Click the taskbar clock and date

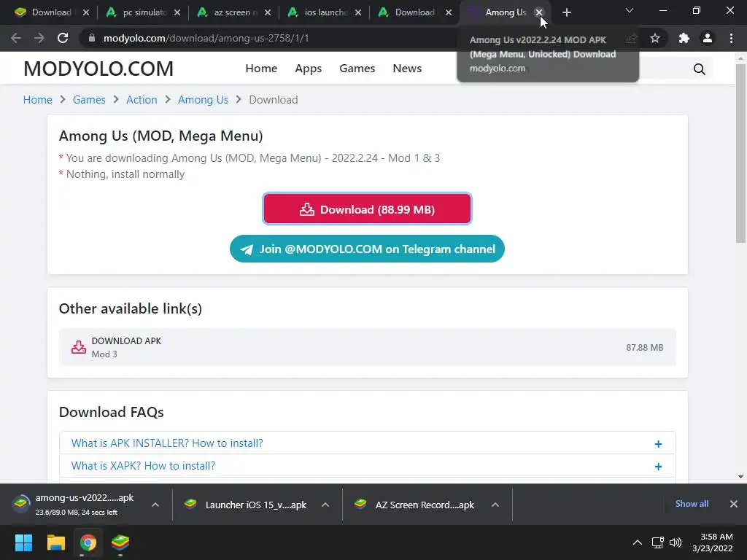(712, 542)
